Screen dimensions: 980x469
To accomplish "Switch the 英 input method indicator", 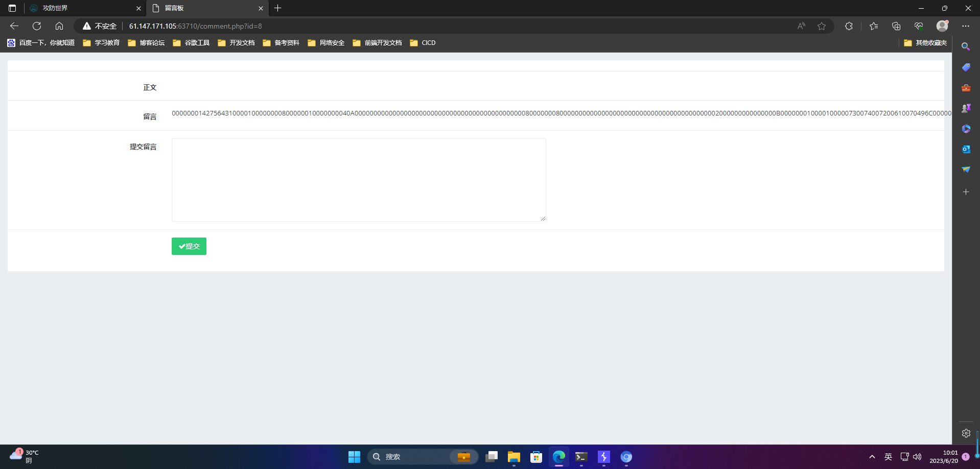I will 889,457.
